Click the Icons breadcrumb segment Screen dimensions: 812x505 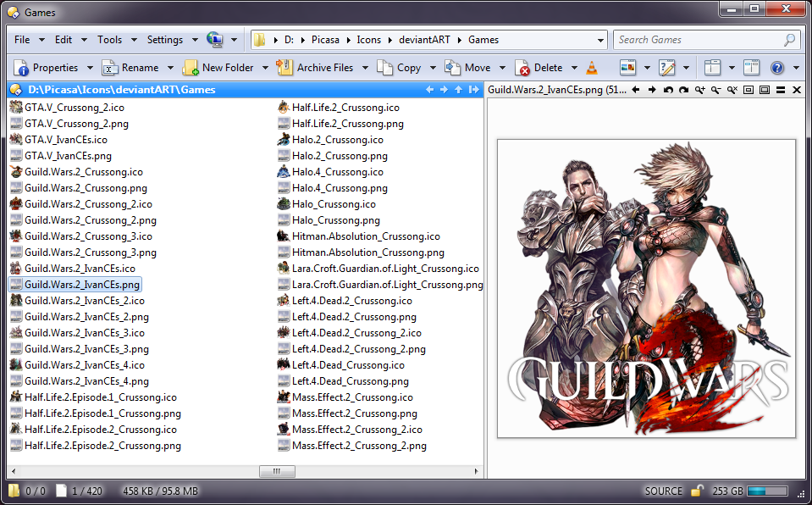click(x=368, y=40)
